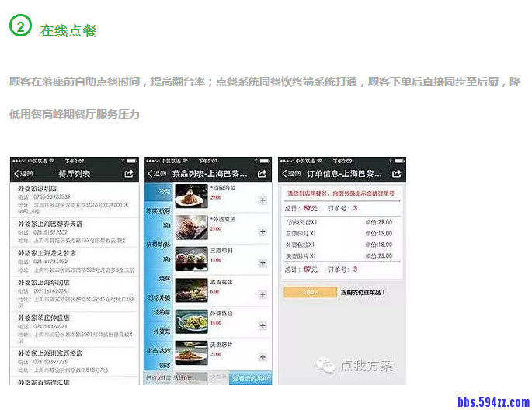Image resolution: width=532 pixels, height=410 pixels.
Task: Tap share icon on 菜品列表 screen
Action: [x=263, y=174]
